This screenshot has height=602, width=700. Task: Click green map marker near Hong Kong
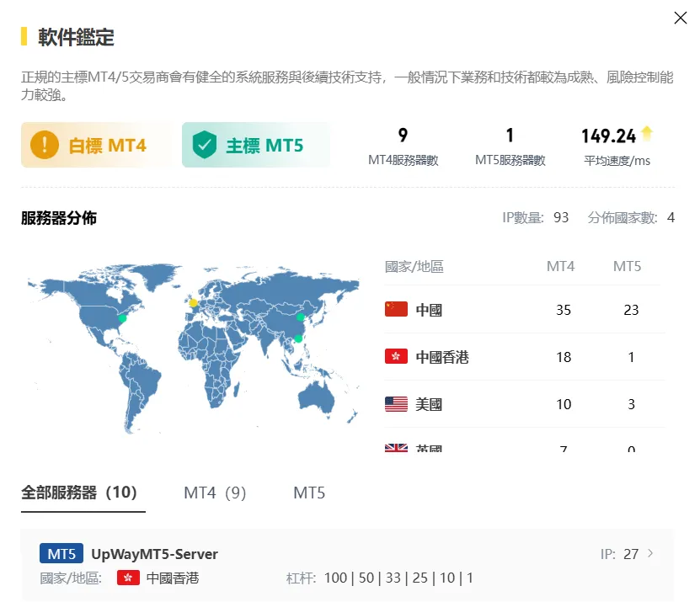pyautogui.click(x=298, y=338)
